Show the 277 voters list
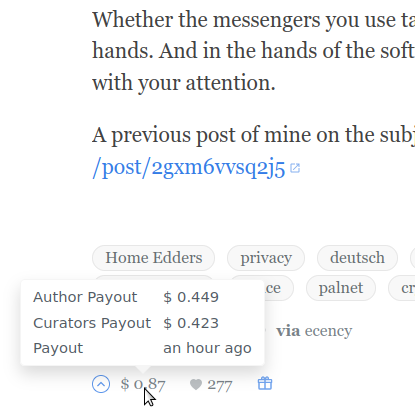This screenshot has height=409, width=415. 220,385
